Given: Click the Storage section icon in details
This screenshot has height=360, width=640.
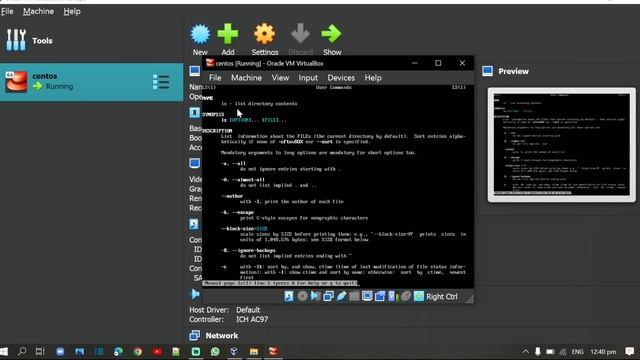Looking at the screenshot, I should click(194, 224).
